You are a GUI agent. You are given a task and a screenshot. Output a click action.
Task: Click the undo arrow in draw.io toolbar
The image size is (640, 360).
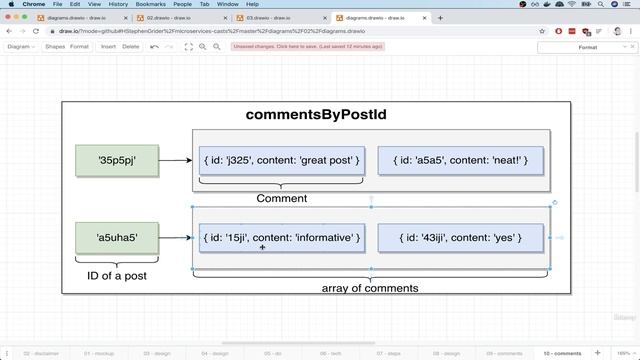(x=154, y=47)
